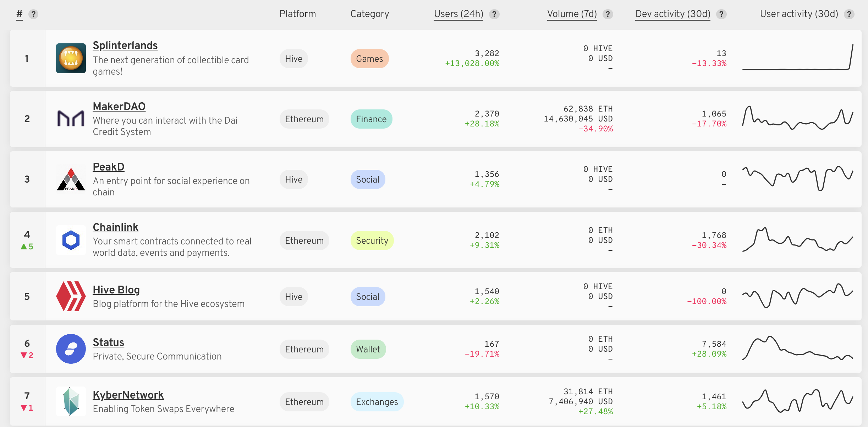868x427 pixels.
Task: View Hive Blog user activity sparkline
Action: (798, 296)
